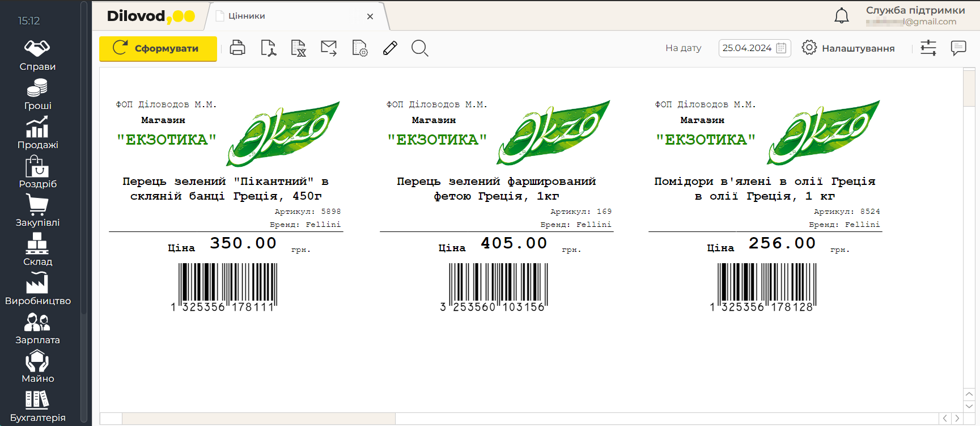The width and height of the screenshot is (980, 426).
Task: Open Налаштування settings
Action: [x=848, y=48]
